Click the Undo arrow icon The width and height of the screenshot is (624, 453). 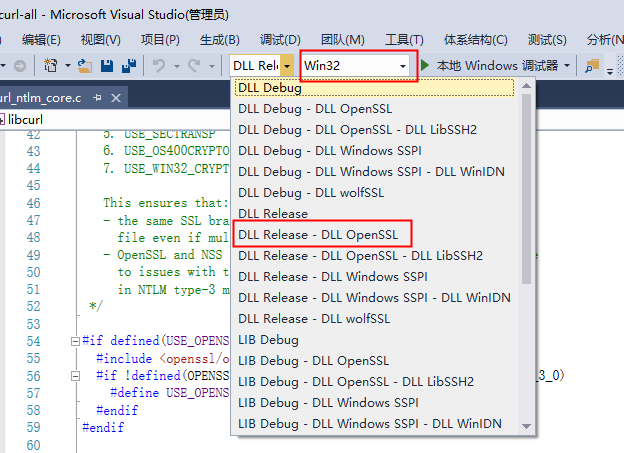click(x=159, y=66)
